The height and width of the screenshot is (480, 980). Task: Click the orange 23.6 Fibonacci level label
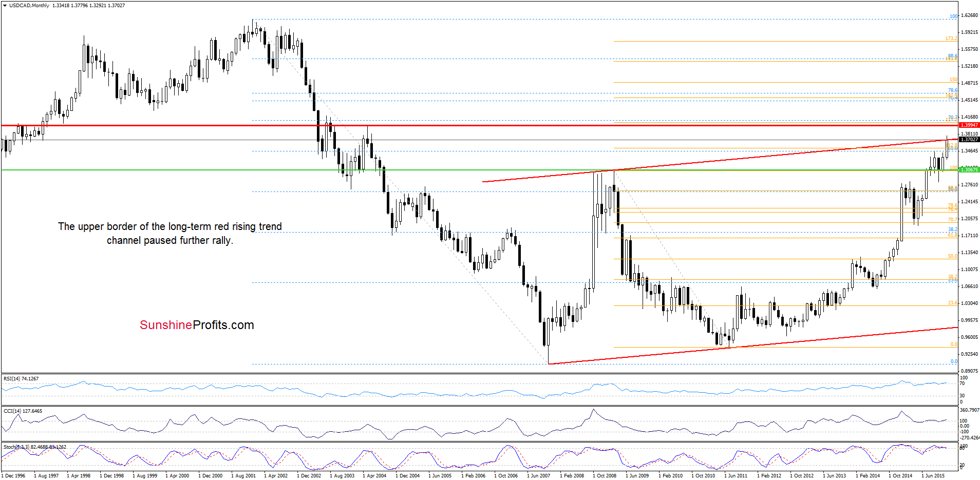952,303
